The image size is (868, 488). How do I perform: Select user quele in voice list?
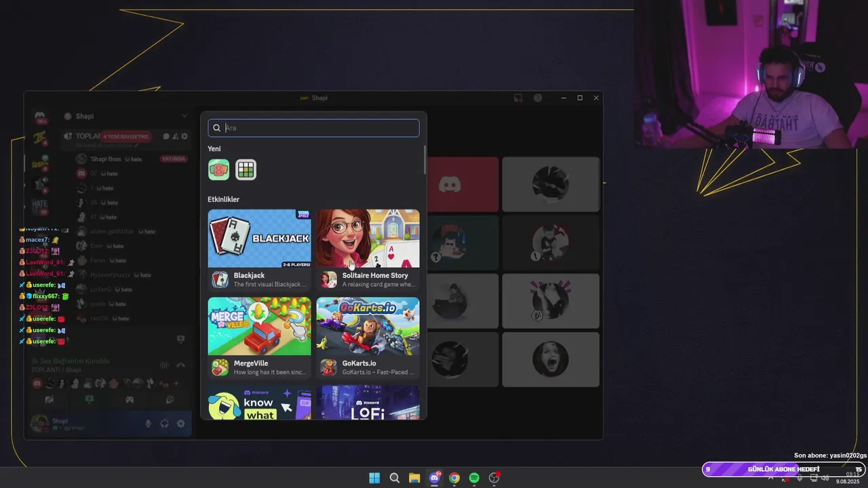98,304
